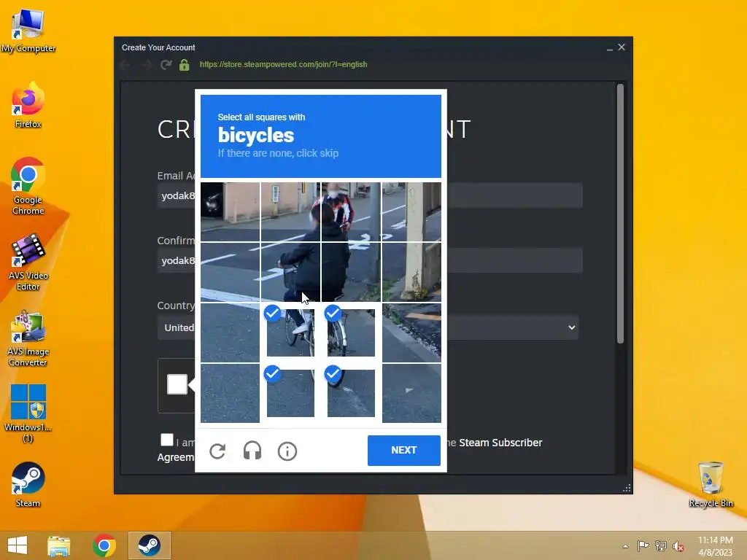This screenshot has width=747, height=560.
Task: Open AVS Video Editor desktop icon
Action: coord(28,262)
